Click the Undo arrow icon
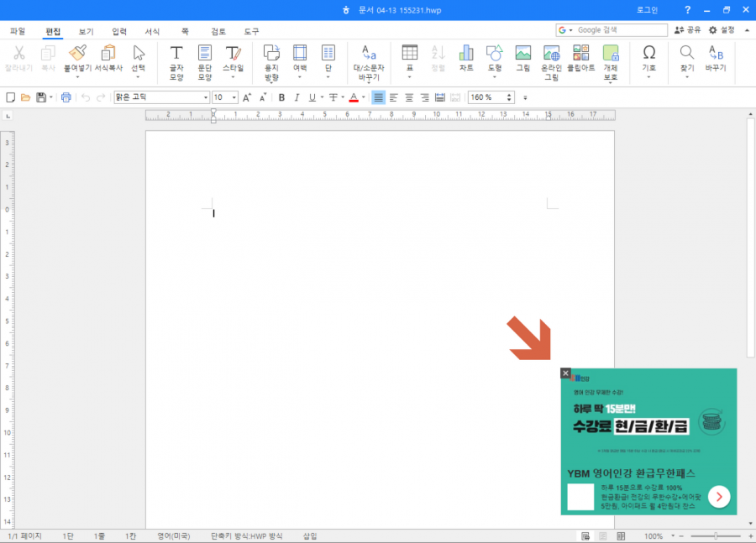 pos(86,97)
